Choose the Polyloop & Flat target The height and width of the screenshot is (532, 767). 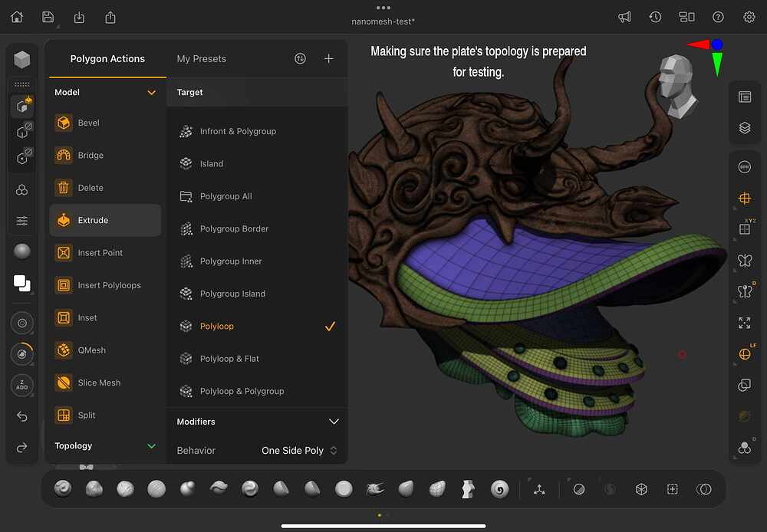coord(257,359)
